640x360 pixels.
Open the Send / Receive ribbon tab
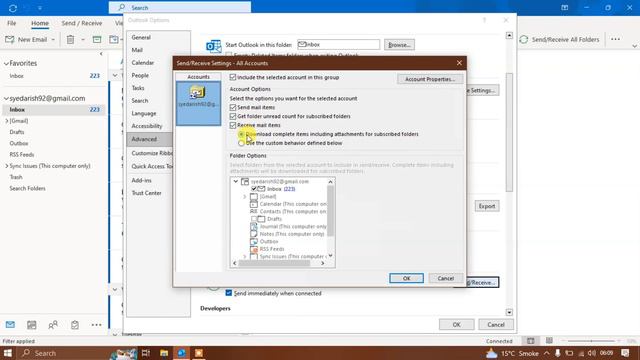(82, 23)
